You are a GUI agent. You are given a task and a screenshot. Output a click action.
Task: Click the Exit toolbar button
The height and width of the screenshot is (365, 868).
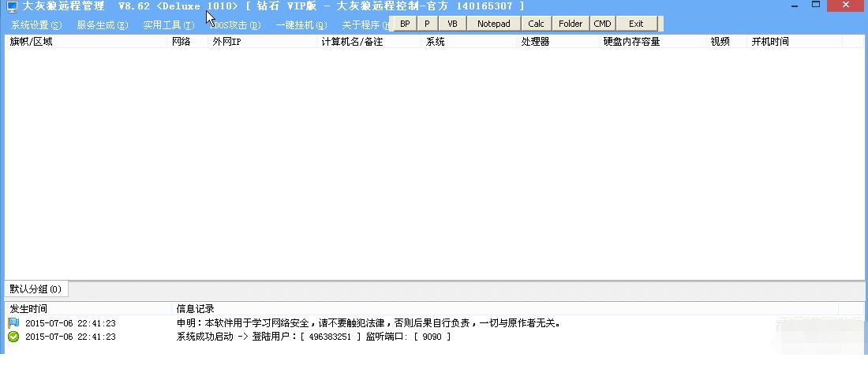click(x=636, y=24)
